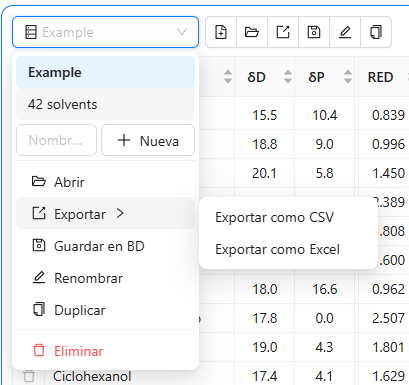Select Exportar como Excel
Viewport: 409px width, 385px height.
pos(288,249)
